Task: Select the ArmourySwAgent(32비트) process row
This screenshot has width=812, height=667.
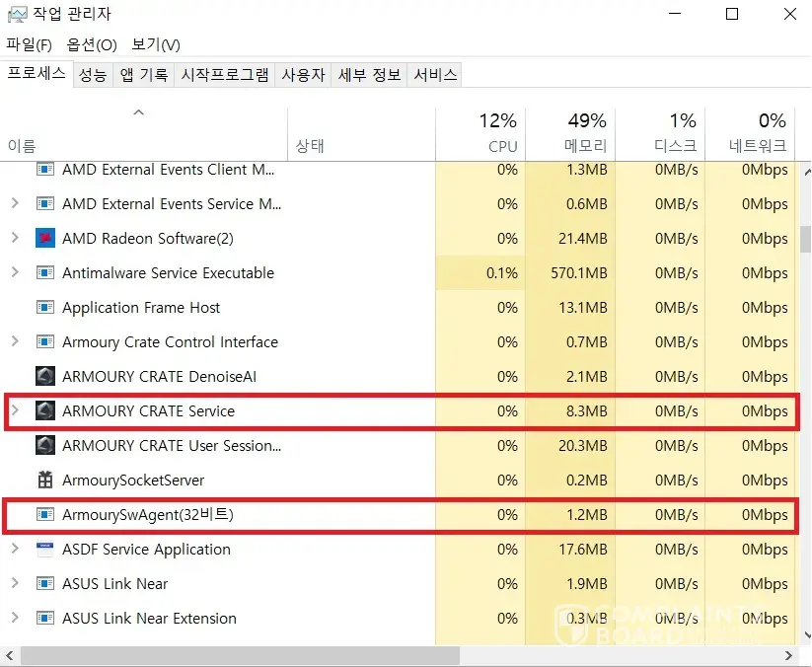Action: [x=148, y=515]
